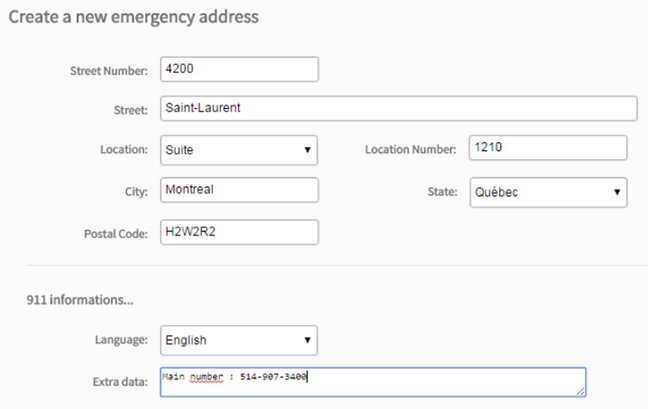
Task: Click the misspelled word 'number' in Extra data
Action: coord(206,377)
